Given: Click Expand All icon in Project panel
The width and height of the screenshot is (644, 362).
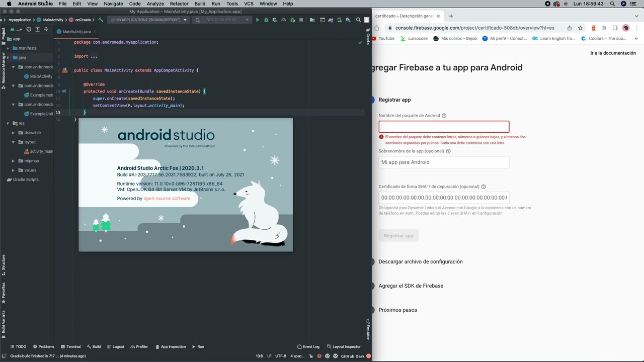Looking at the screenshot, I should (37, 30).
